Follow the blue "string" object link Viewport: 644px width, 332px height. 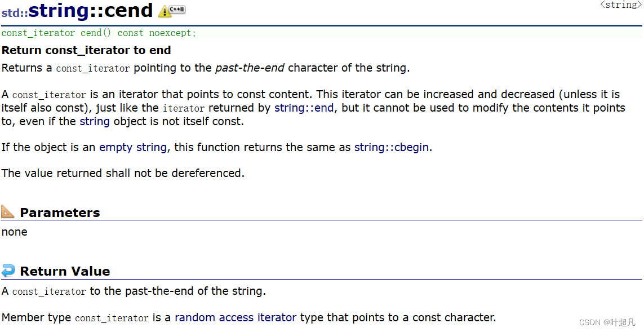tap(95, 122)
